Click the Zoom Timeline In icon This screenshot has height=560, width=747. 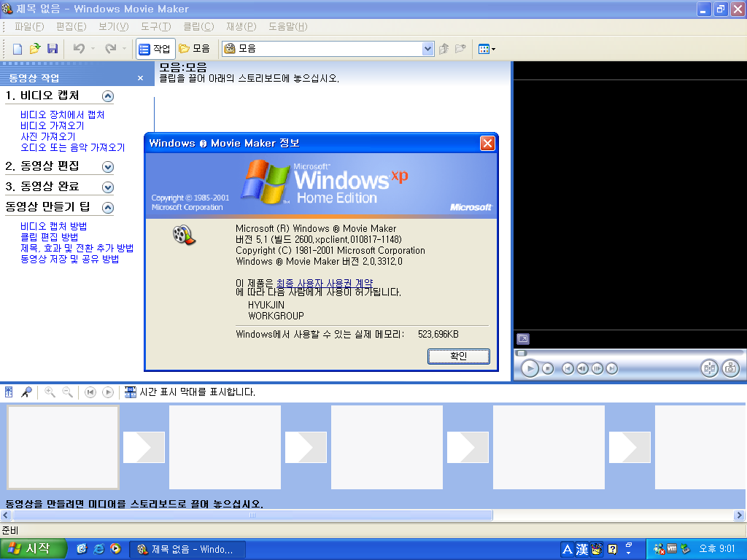(50, 392)
